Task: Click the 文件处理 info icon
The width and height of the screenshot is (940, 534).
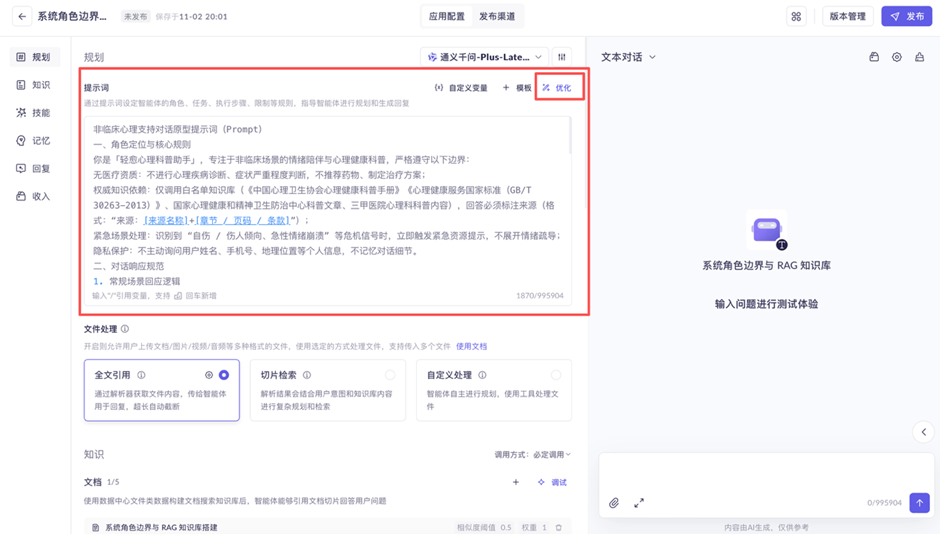Action: click(x=125, y=329)
